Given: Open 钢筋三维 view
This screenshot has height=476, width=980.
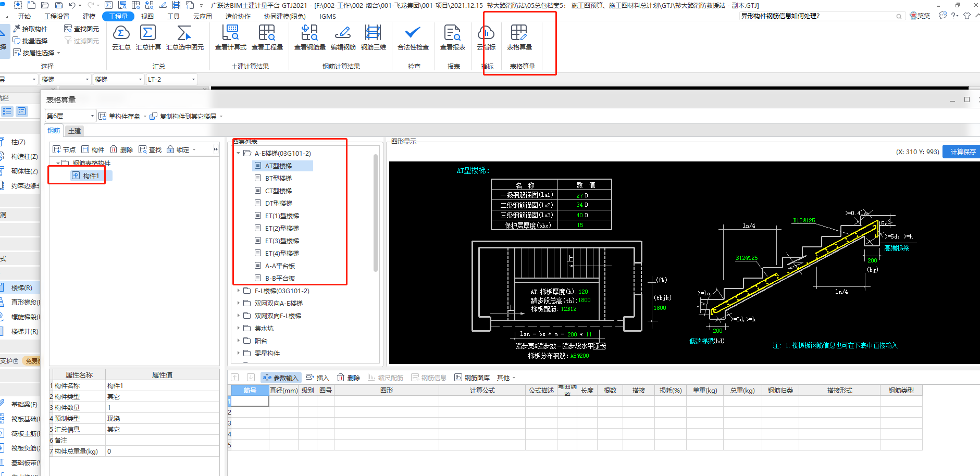Looking at the screenshot, I should click(x=373, y=38).
